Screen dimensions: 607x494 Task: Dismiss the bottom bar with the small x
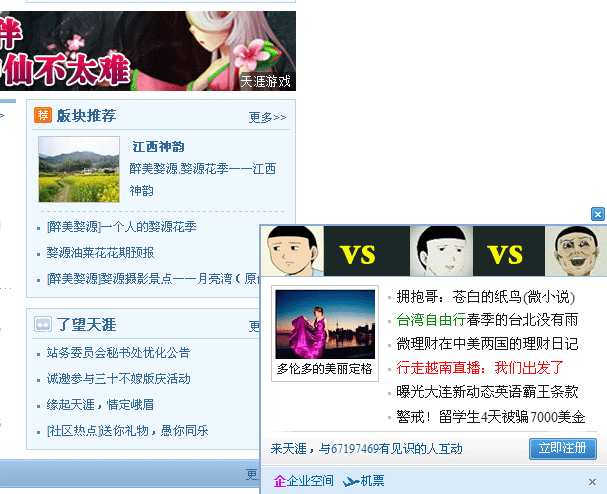592,482
